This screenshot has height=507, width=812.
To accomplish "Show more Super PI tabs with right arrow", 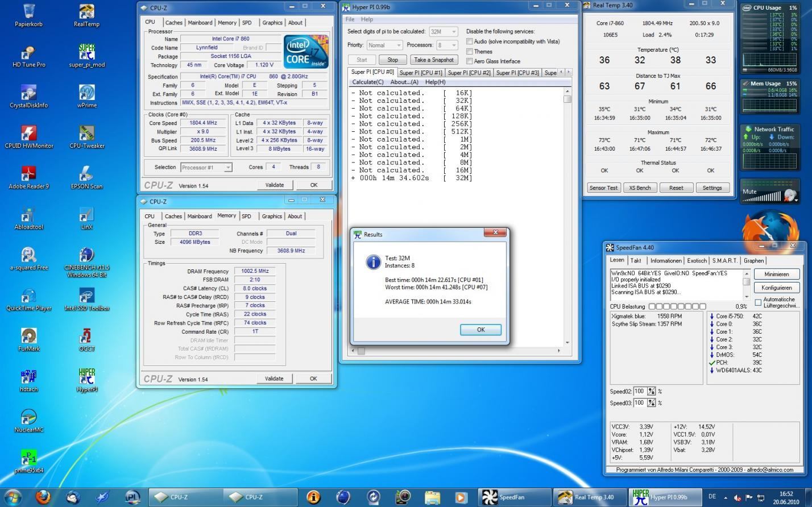I will click(x=568, y=72).
